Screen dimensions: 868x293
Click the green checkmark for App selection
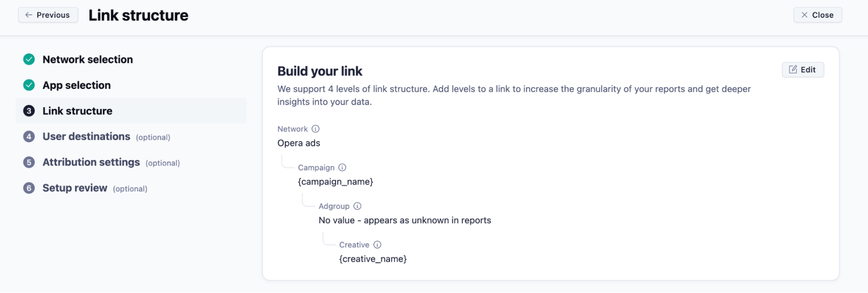pyautogui.click(x=29, y=85)
